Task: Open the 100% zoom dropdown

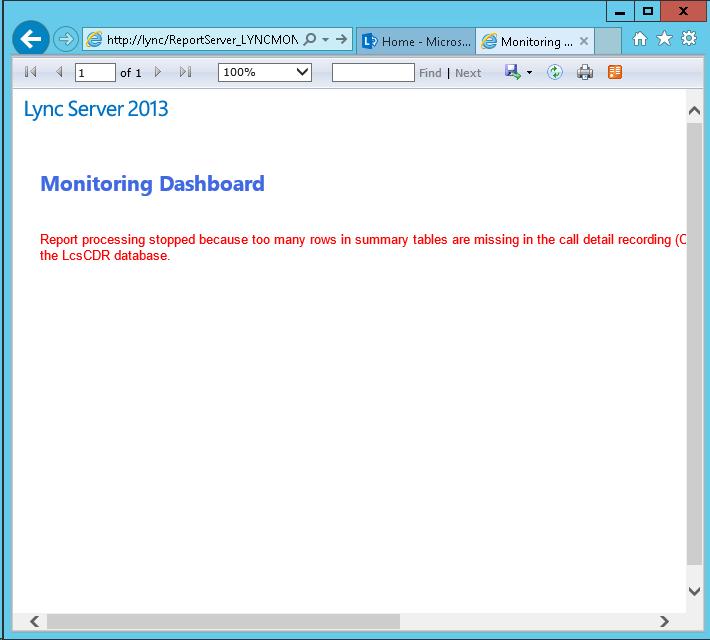Action: (x=265, y=72)
